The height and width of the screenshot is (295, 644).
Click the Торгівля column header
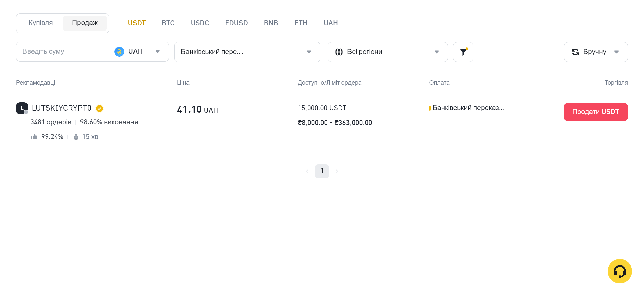616,83
